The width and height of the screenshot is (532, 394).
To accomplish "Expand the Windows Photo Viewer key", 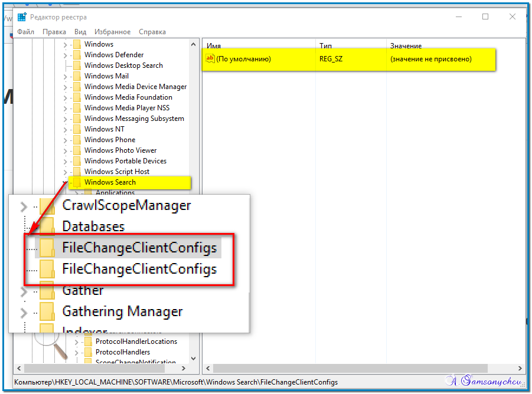I will tap(65, 150).
